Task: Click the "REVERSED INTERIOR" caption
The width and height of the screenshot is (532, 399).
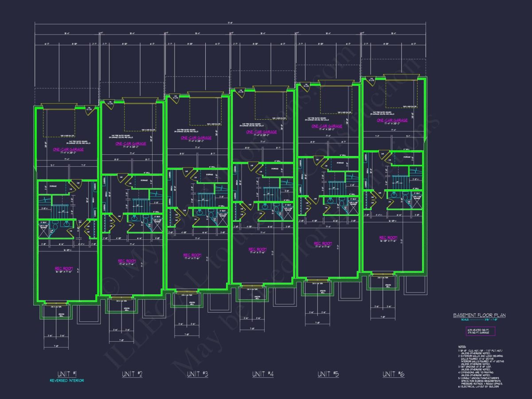Action: (66, 380)
